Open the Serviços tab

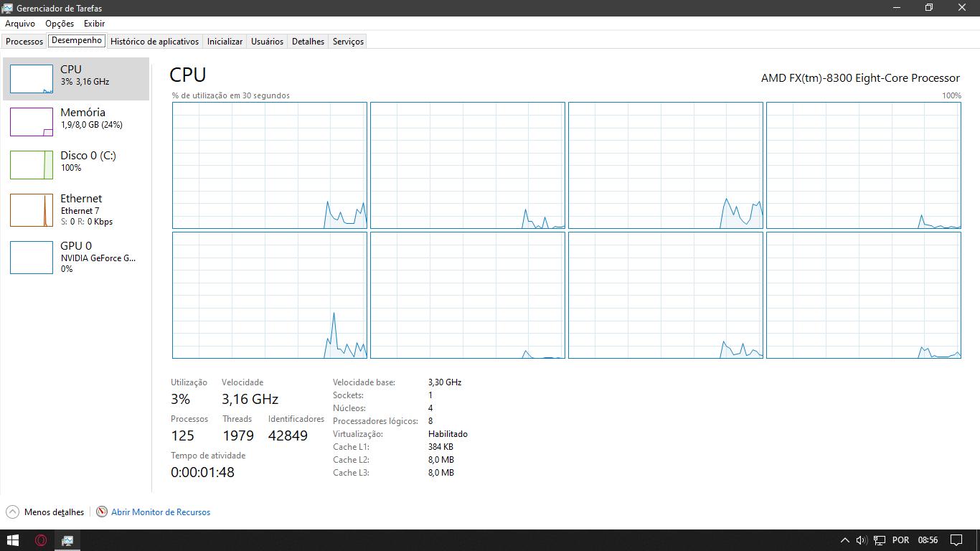point(348,42)
